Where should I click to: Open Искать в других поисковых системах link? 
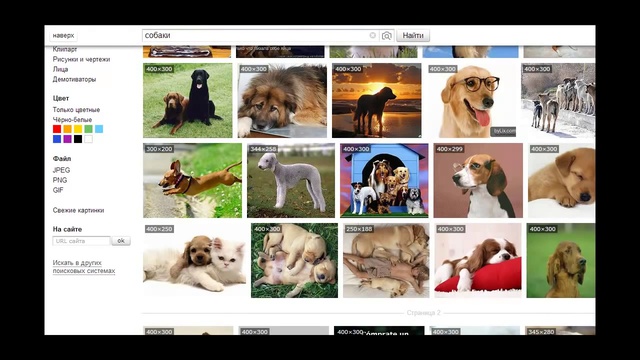coord(84,267)
